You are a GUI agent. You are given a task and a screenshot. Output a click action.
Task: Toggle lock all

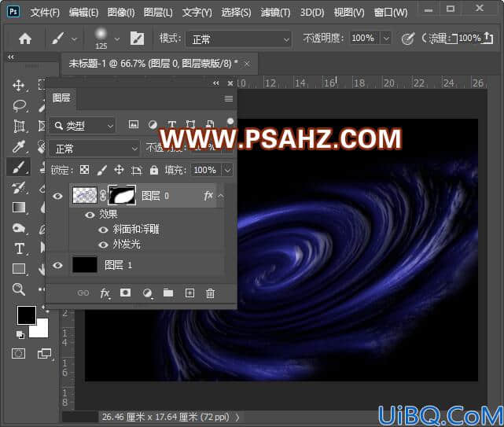(154, 170)
